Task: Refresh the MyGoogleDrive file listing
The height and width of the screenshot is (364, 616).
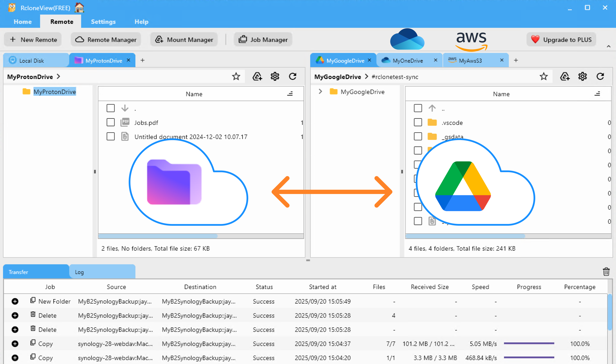Action: pos(600,76)
